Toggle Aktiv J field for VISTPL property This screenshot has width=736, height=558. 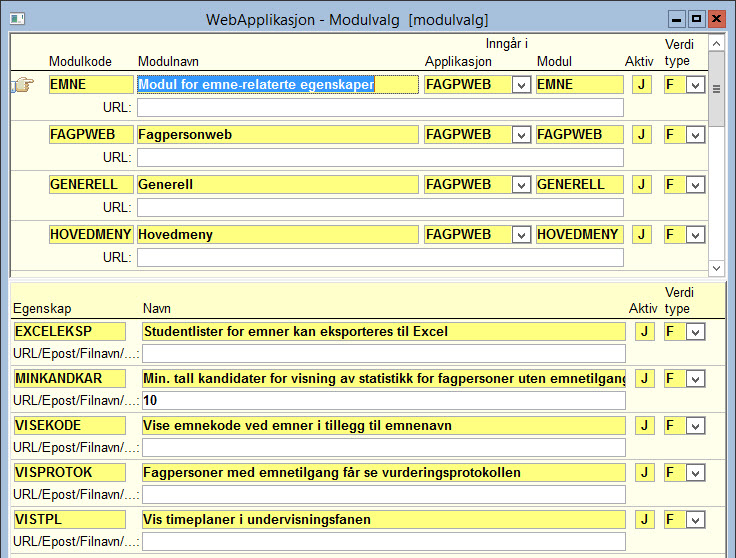pyautogui.click(x=644, y=519)
